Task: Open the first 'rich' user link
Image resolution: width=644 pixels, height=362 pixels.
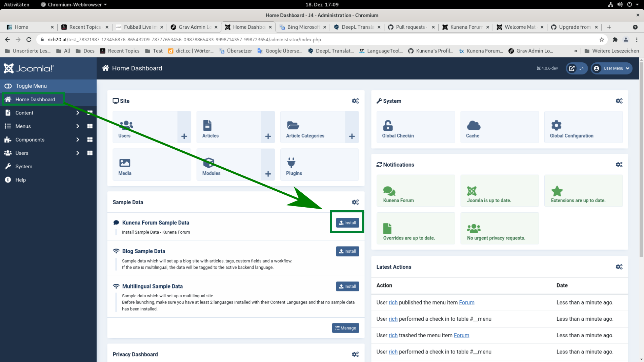Action: pos(393,302)
